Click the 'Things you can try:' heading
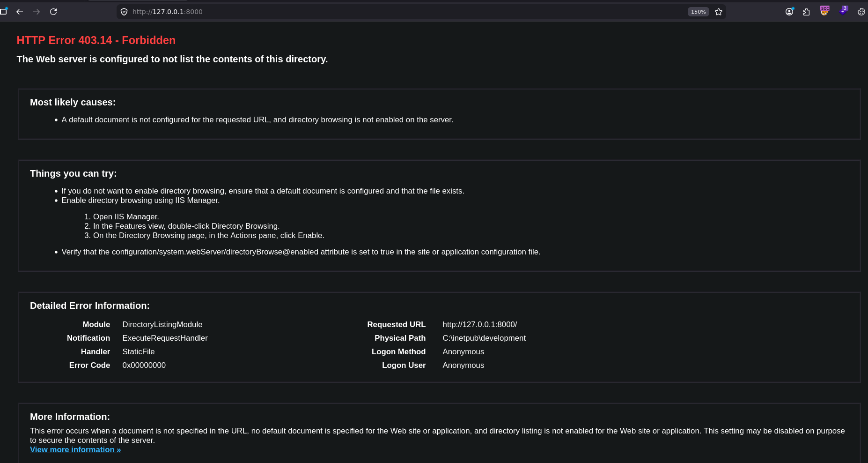868x463 pixels. coord(74,173)
